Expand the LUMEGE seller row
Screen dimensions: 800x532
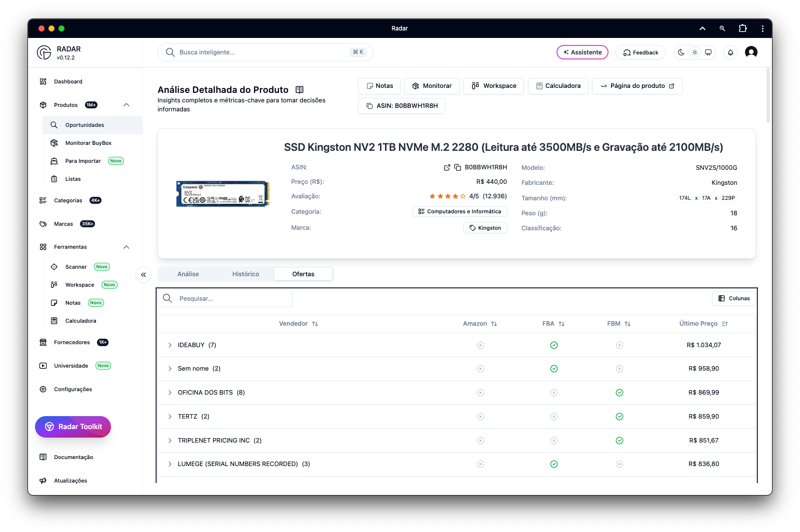click(x=170, y=464)
